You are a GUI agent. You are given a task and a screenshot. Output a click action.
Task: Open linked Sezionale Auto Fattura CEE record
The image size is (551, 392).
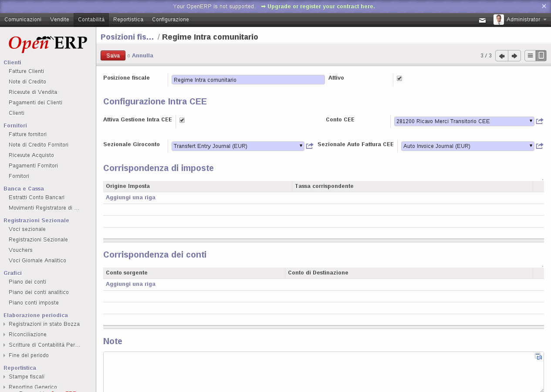tap(540, 146)
